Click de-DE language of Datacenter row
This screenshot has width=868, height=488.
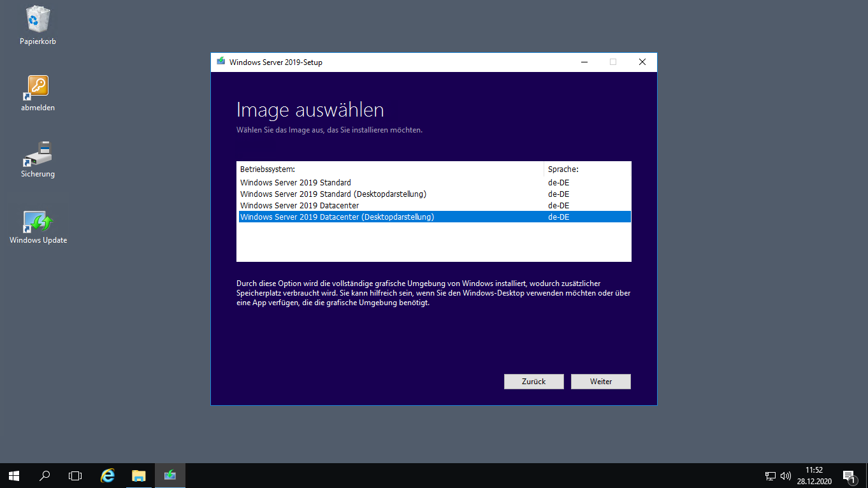point(559,206)
